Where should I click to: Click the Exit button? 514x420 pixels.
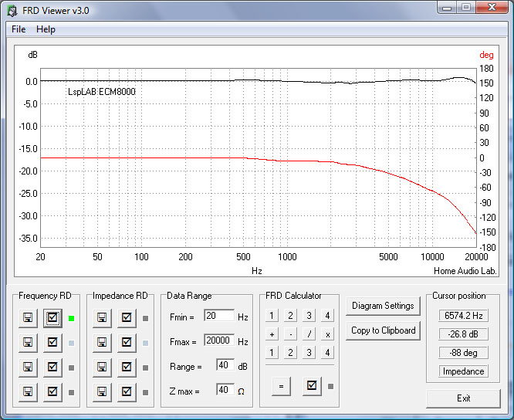click(x=464, y=398)
